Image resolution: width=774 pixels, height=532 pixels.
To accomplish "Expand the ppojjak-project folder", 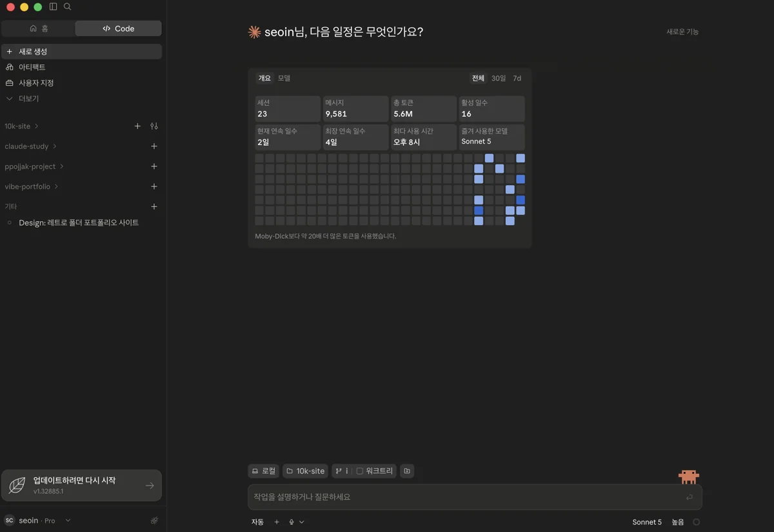I will 34,166.
